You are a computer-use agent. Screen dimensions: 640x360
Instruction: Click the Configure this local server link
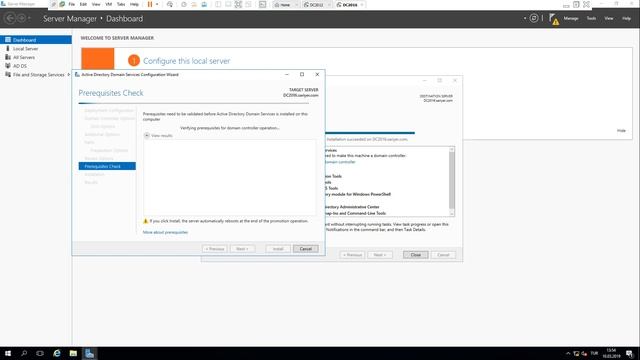(x=186, y=61)
